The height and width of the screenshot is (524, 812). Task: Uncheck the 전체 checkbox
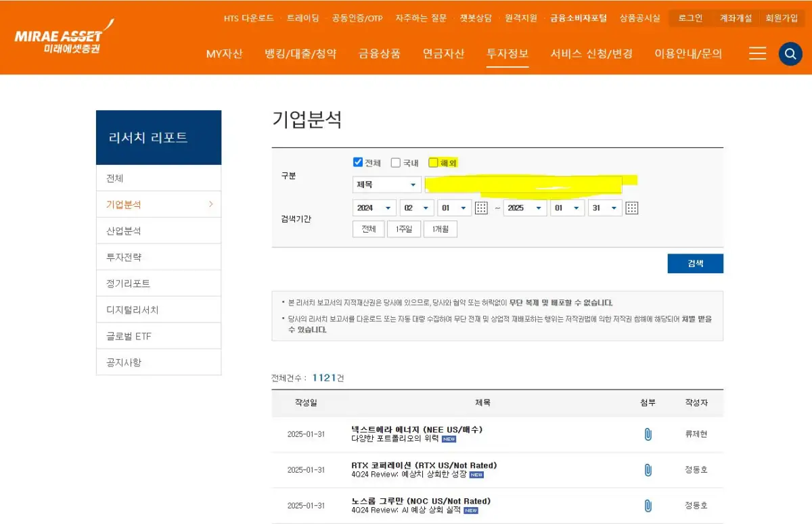pyautogui.click(x=358, y=162)
